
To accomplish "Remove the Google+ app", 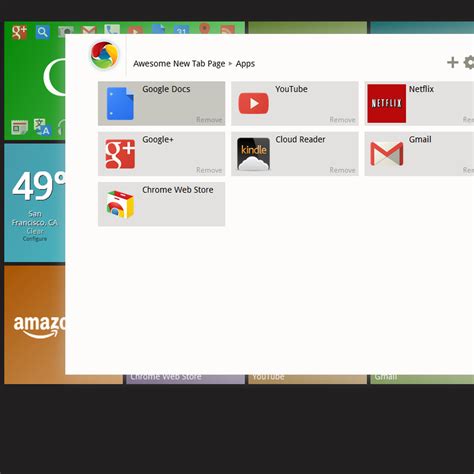I will [x=209, y=170].
